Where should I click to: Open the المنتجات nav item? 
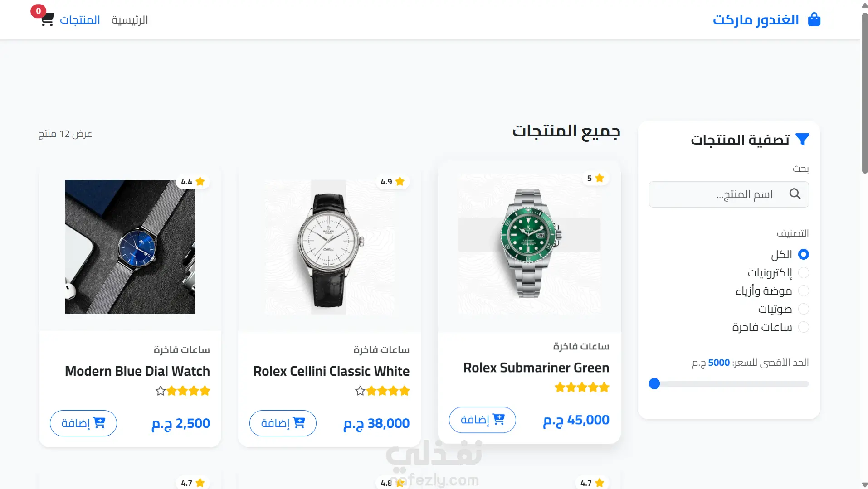pos(80,20)
